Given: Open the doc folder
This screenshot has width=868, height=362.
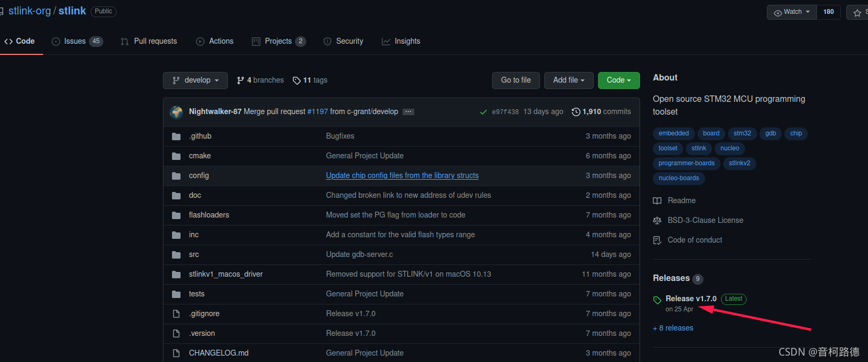Looking at the screenshot, I should coord(195,196).
